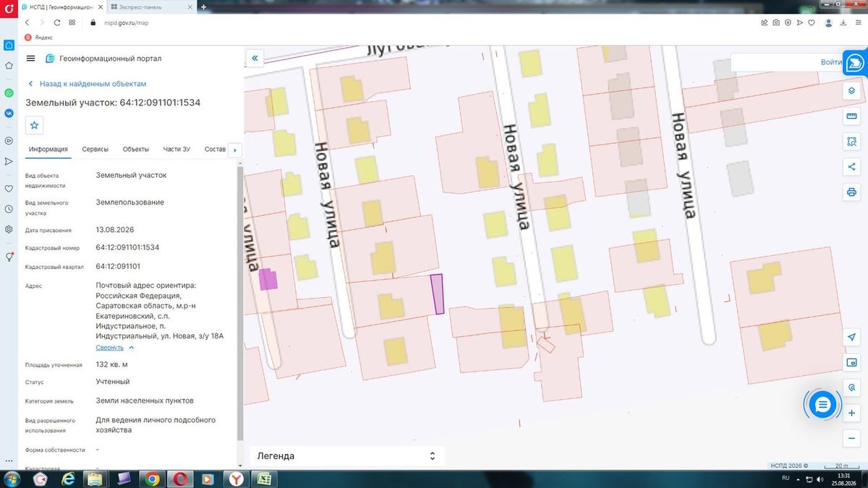The height and width of the screenshot is (488, 868).
Task: Reload the page
Action: click(x=57, y=22)
